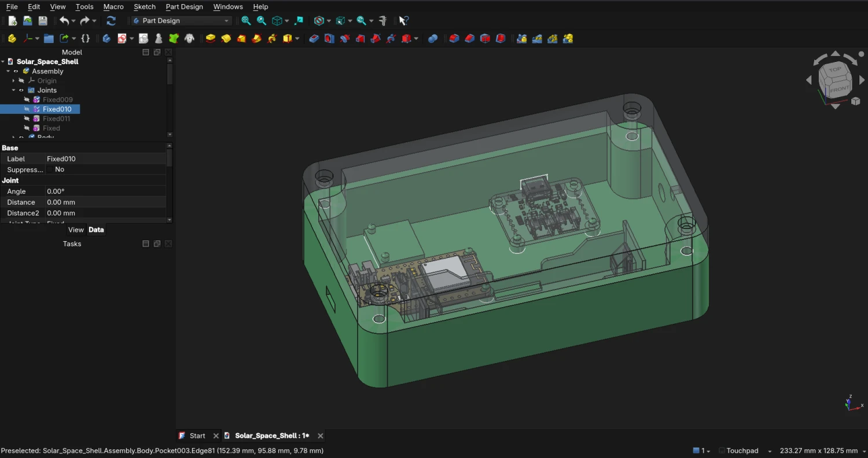Save the document with floppy icon
The image size is (868, 458).
(x=43, y=21)
